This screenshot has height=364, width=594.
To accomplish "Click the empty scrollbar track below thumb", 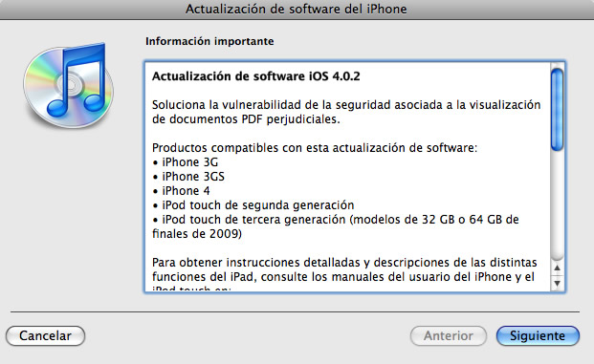I will coord(557,205).
